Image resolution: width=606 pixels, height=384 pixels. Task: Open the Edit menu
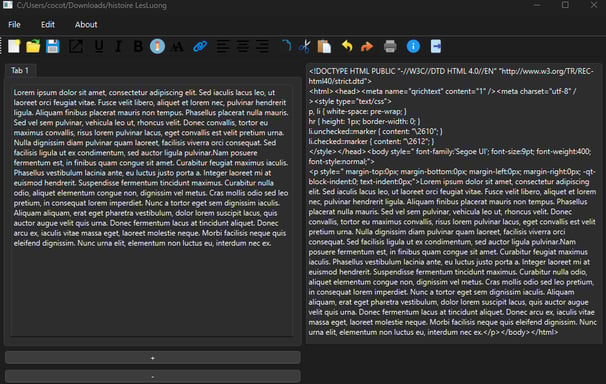click(48, 24)
